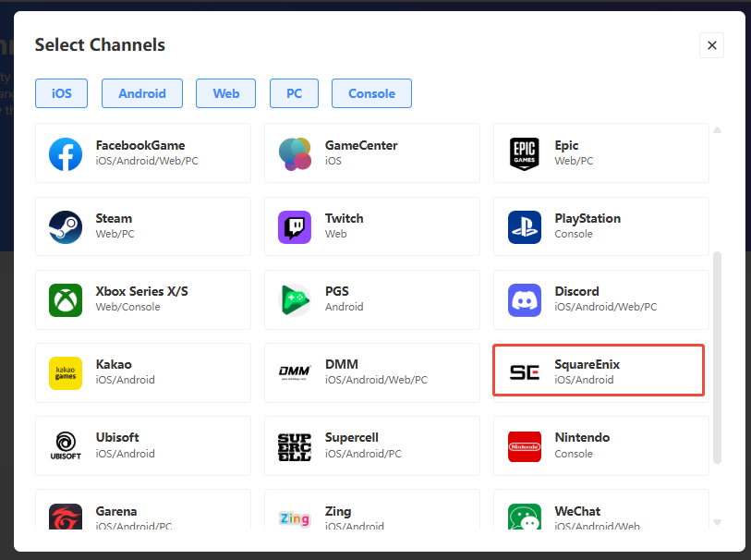Select the green Xbox Series X/S icon

click(x=66, y=300)
